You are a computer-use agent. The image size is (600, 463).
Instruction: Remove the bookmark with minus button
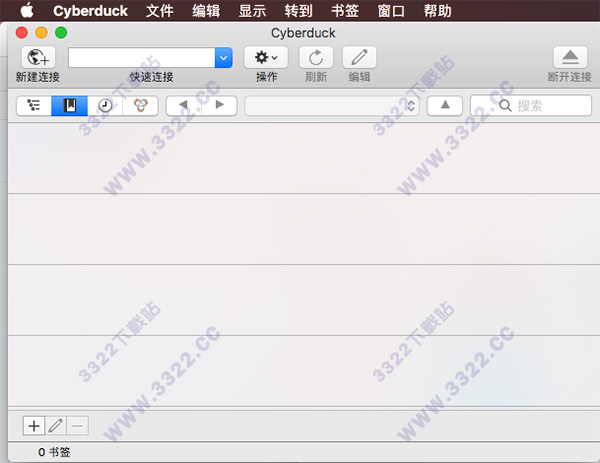coord(78,426)
